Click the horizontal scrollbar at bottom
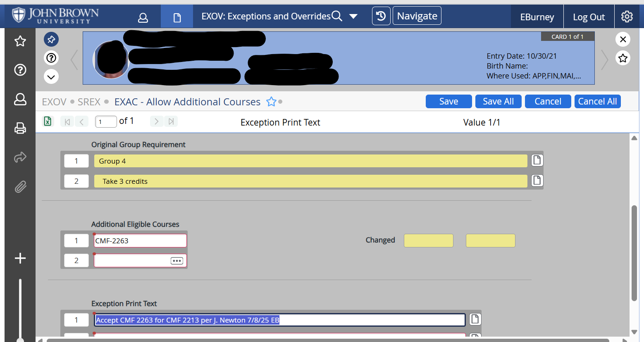The height and width of the screenshot is (342, 644). click(328, 340)
